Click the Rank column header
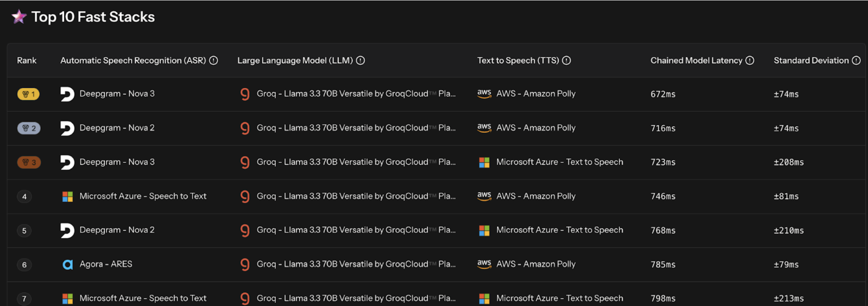 (x=26, y=60)
